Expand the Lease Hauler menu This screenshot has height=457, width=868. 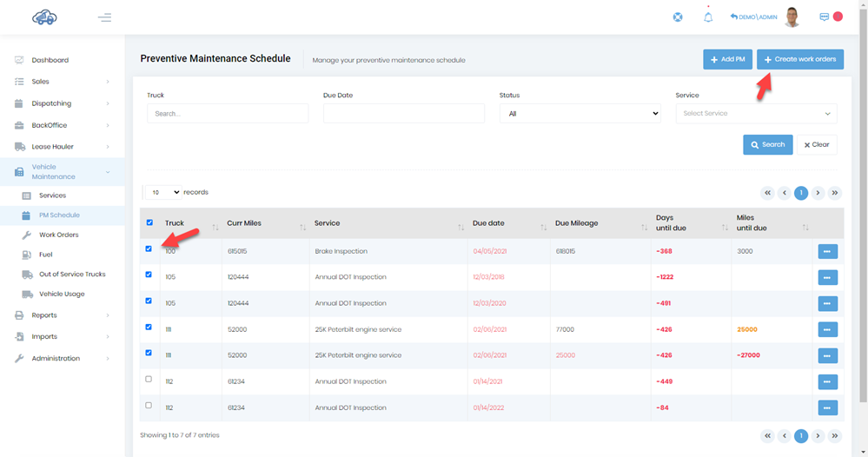coord(62,147)
